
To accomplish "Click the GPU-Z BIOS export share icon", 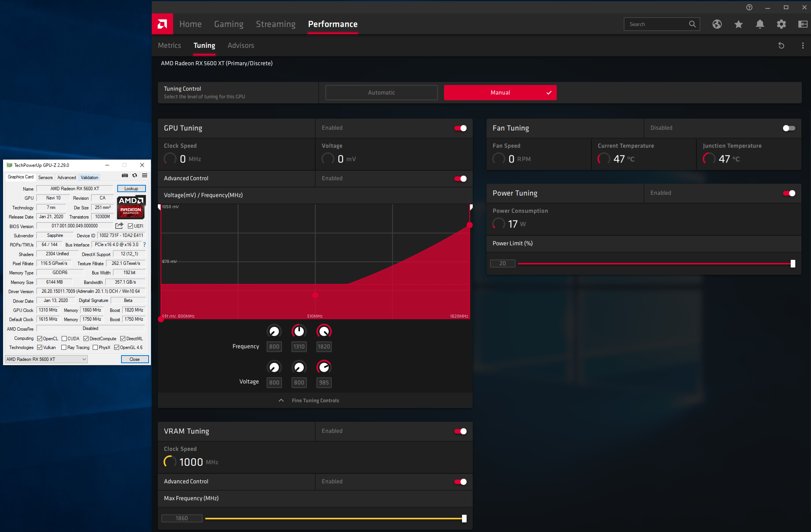I will pyautogui.click(x=120, y=226).
